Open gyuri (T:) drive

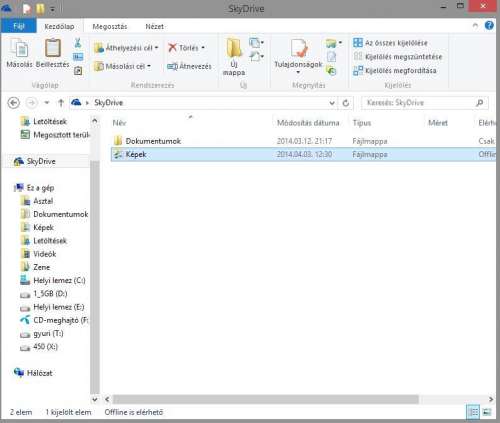[x=42, y=334]
